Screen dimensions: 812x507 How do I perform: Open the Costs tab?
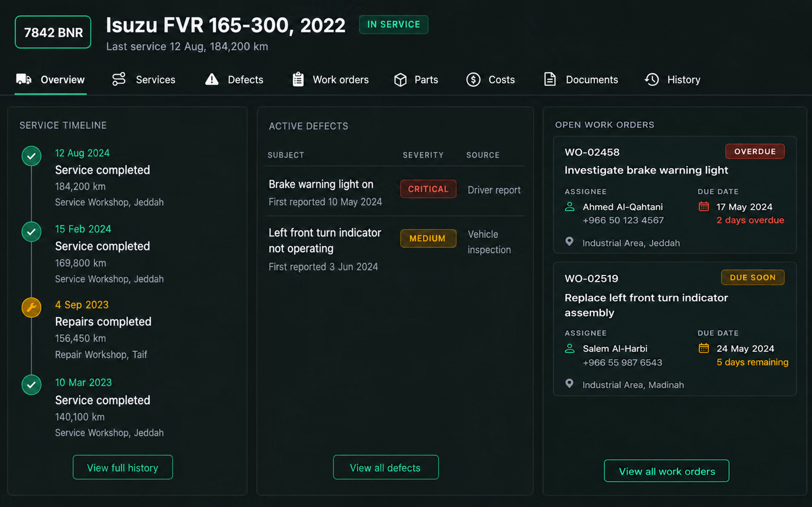pyautogui.click(x=491, y=80)
